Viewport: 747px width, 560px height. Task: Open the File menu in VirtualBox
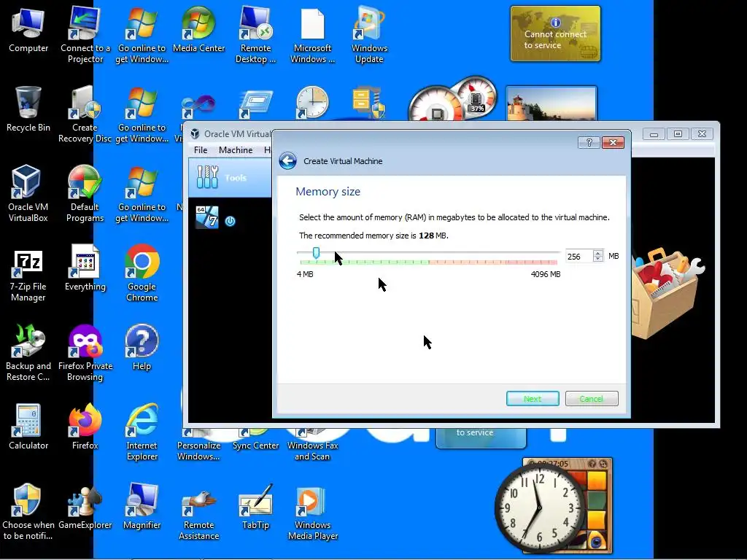tap(201, 150)
